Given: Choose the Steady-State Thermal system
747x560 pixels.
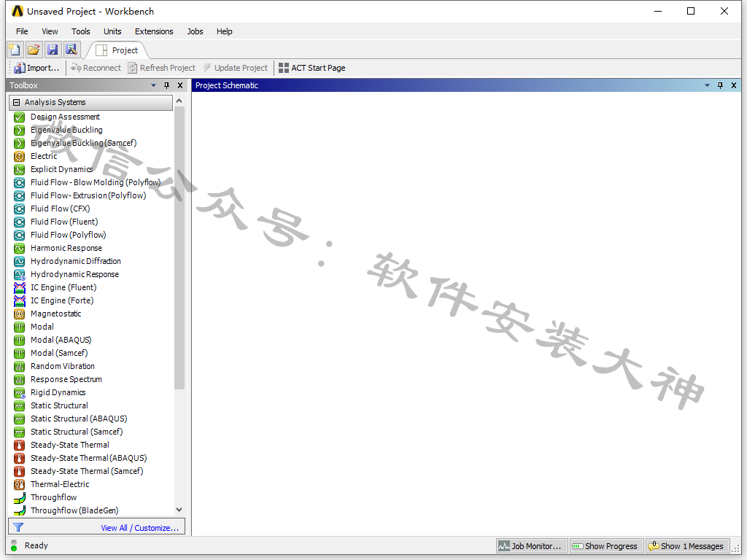Looking at the screenshot, I should coord(69,445).
